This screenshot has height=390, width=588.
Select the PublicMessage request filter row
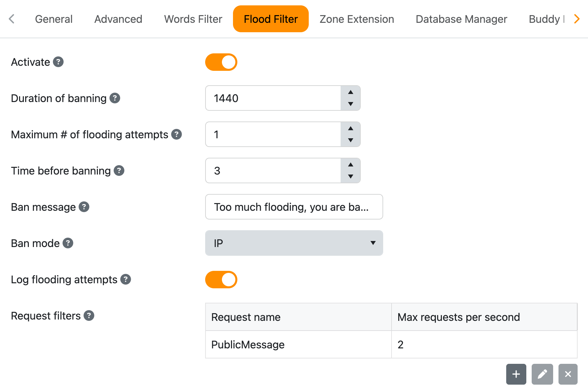tap(298, 345)
